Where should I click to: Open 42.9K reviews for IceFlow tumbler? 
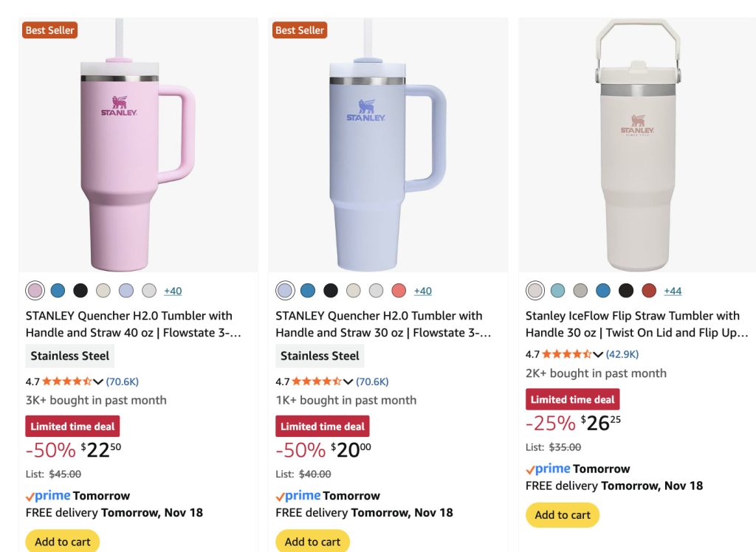622,354
